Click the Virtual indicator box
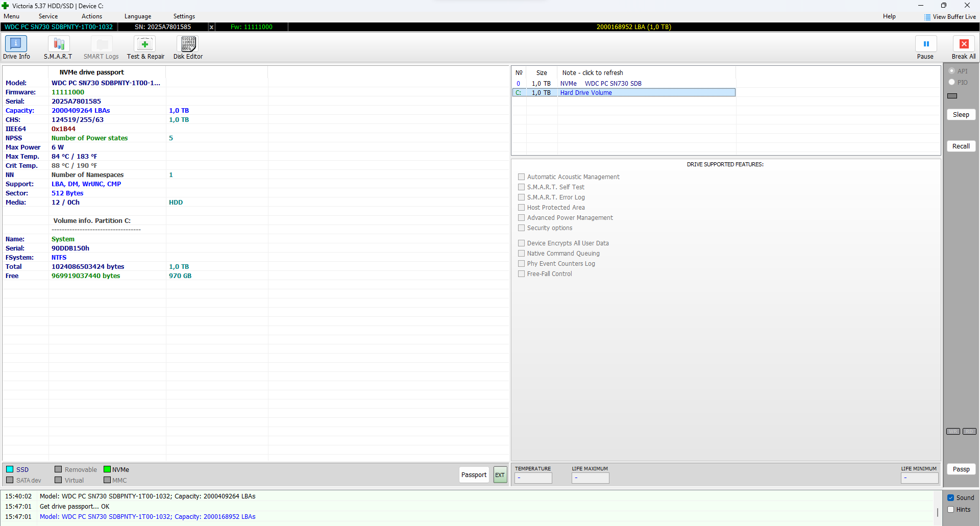This screenshot has width=980, height=526. (x=58, y=480)
